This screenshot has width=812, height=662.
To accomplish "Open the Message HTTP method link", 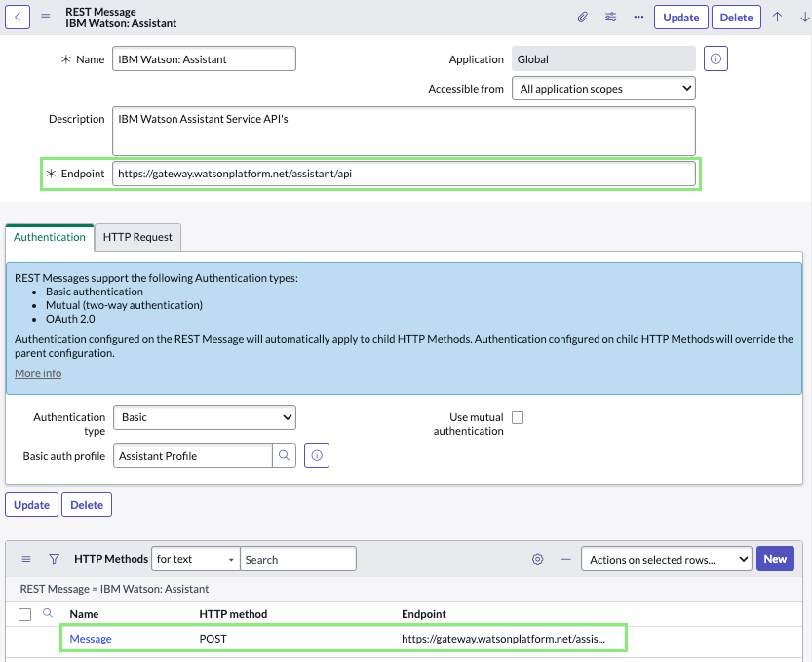I will point(91,639).
